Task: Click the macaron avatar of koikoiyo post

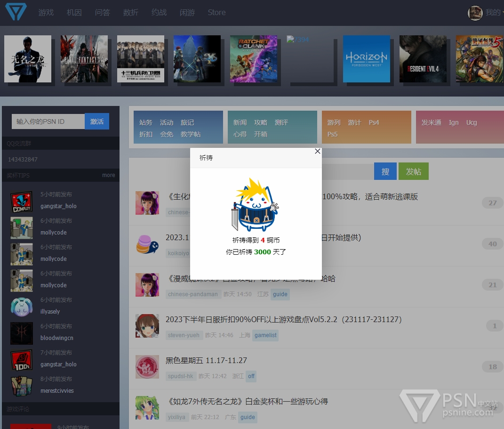Action: (x=147, y=244)
